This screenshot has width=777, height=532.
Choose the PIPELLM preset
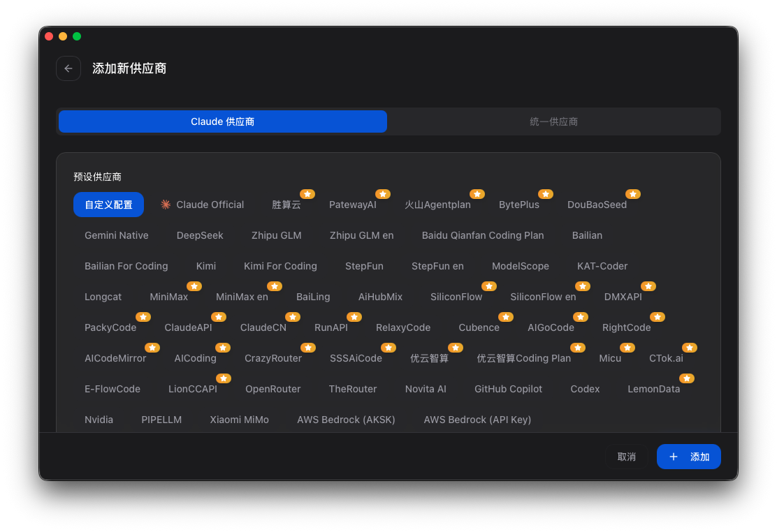(x=161, y=420)
